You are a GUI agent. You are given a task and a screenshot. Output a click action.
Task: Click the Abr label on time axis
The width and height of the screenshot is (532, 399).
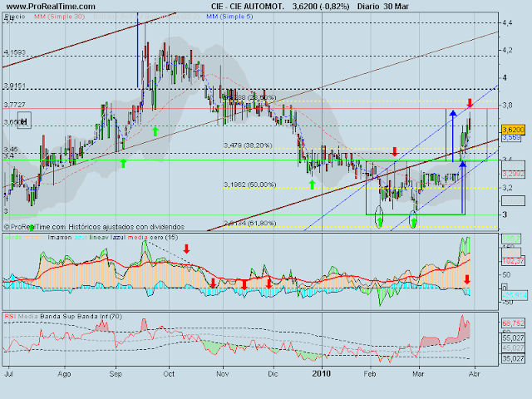[x=475, y=374]
